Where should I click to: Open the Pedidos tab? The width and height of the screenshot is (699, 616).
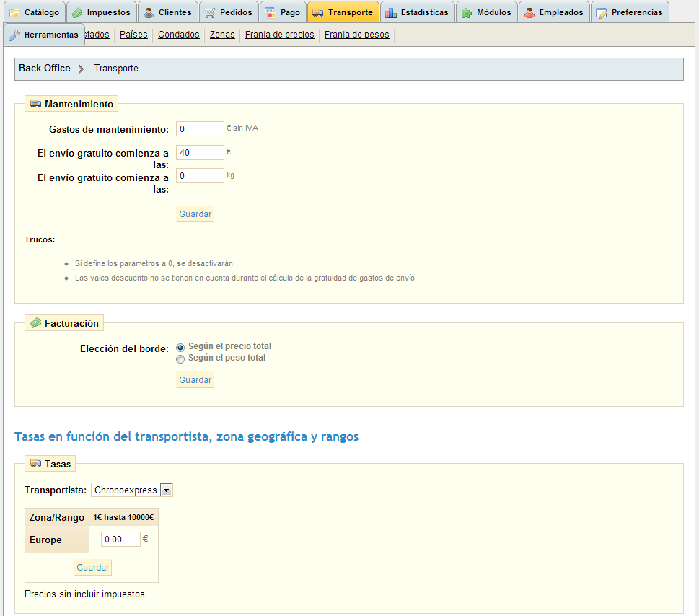229,12
